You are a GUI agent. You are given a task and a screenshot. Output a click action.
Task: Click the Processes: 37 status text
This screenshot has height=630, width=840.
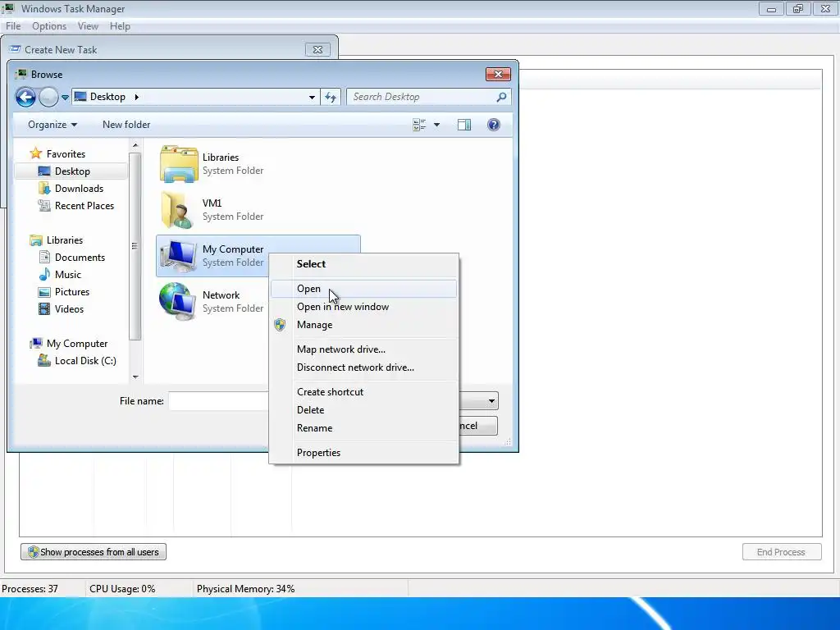(x=30, y=589)
